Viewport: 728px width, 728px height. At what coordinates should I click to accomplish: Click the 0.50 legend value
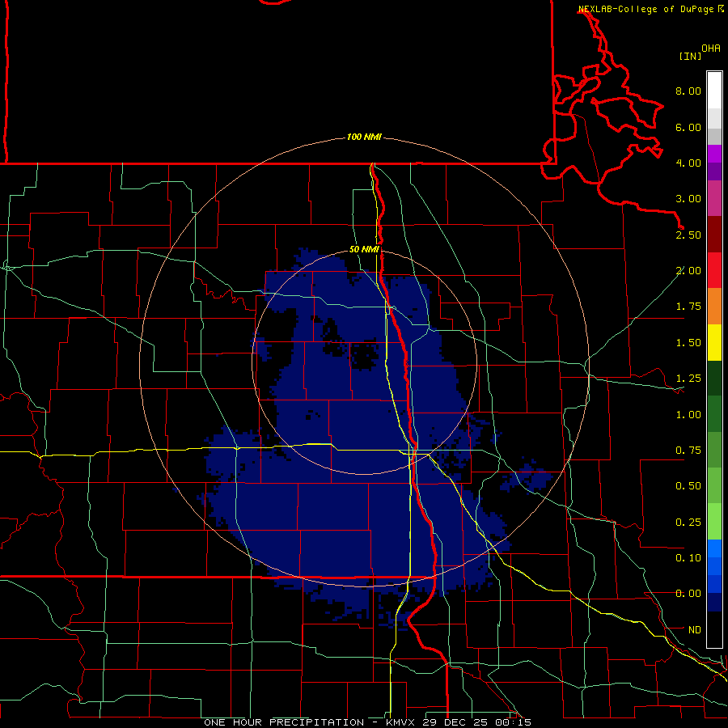688,486
